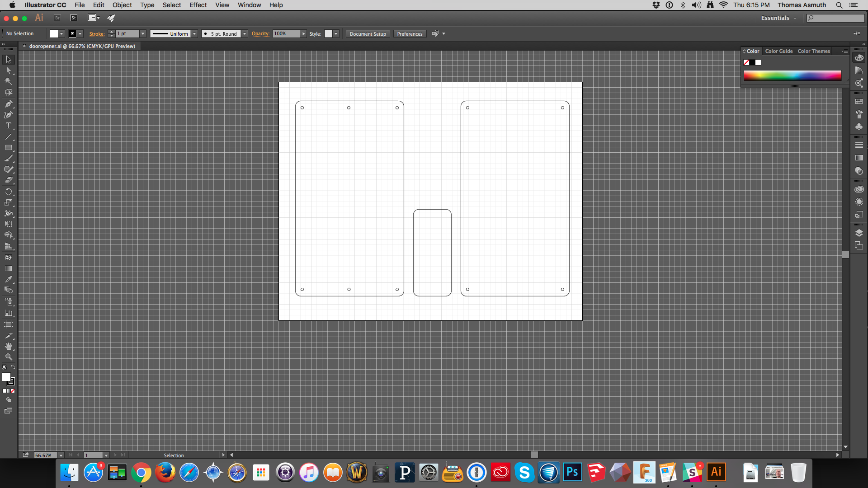Click the Stroke label link
Viewport: 868px width, 488px height.
pyautogui.click(x=97, y=34)
